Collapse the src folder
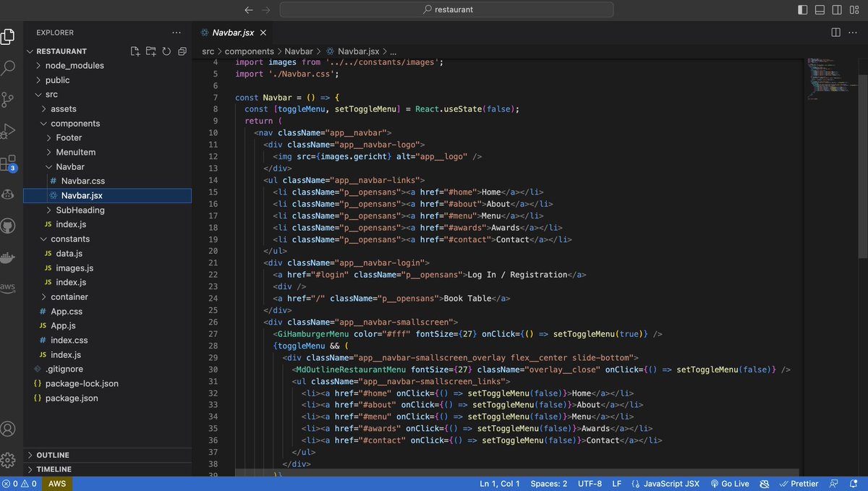 (x=107, y=95)
